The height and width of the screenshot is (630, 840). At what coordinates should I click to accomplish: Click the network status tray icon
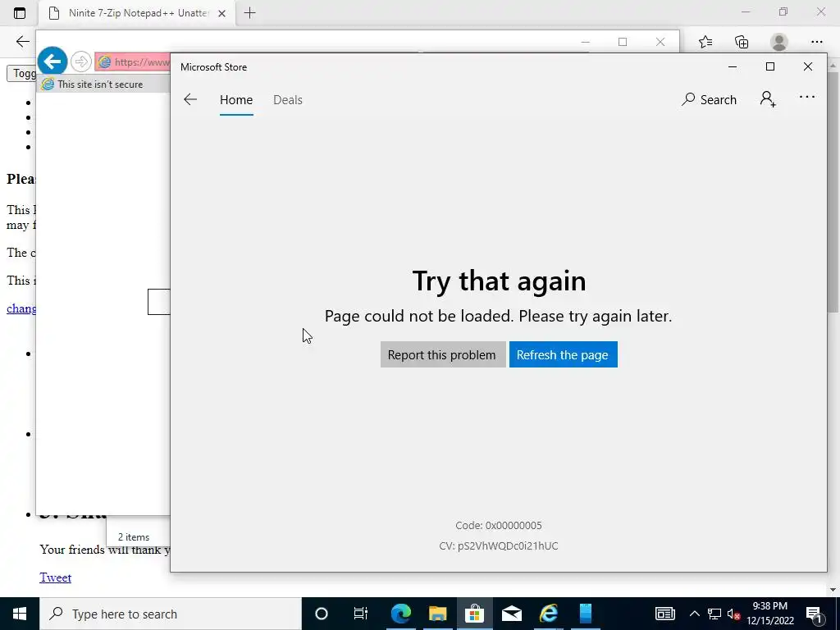[714, 614]
